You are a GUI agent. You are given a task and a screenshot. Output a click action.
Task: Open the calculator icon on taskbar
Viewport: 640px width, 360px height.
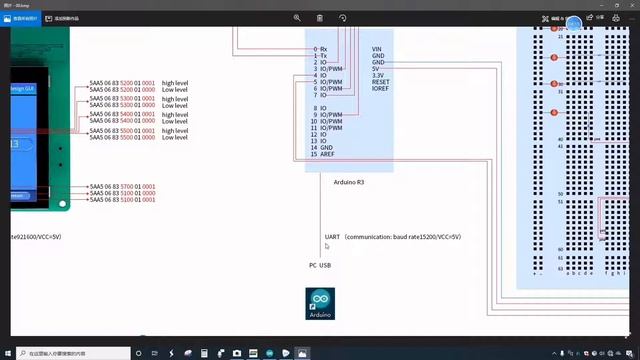(204, 353)
